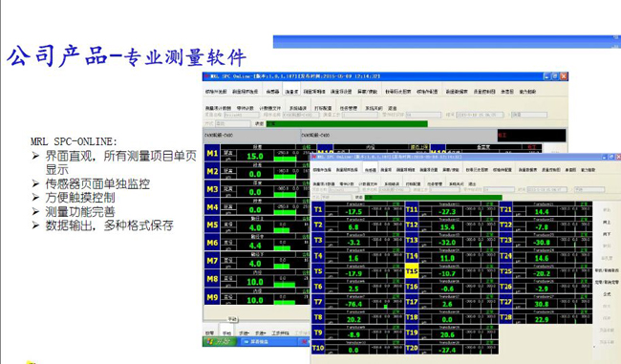This screenshot has height=364, width=621.
Task: Click 系统关闭 in the back window toolbar
Action: (373, 108)
